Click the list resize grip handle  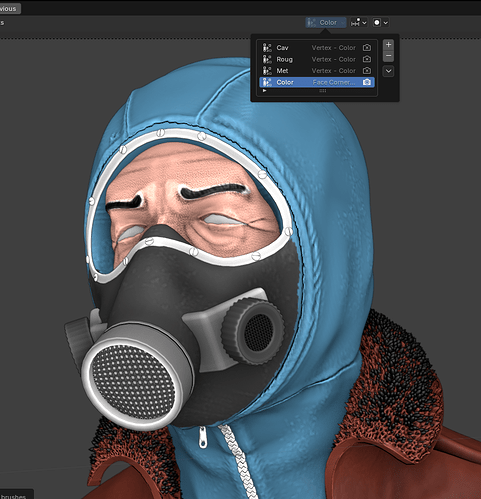tap(322, 91)
